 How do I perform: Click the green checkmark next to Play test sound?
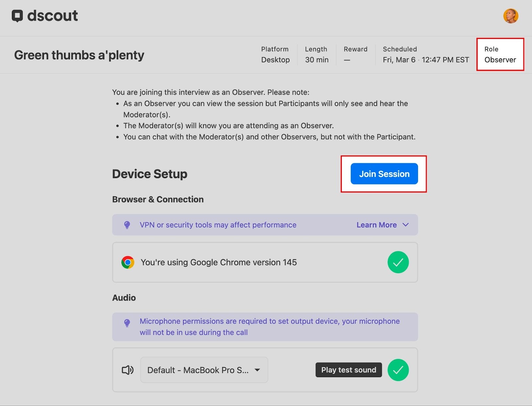tap(398, 370)
